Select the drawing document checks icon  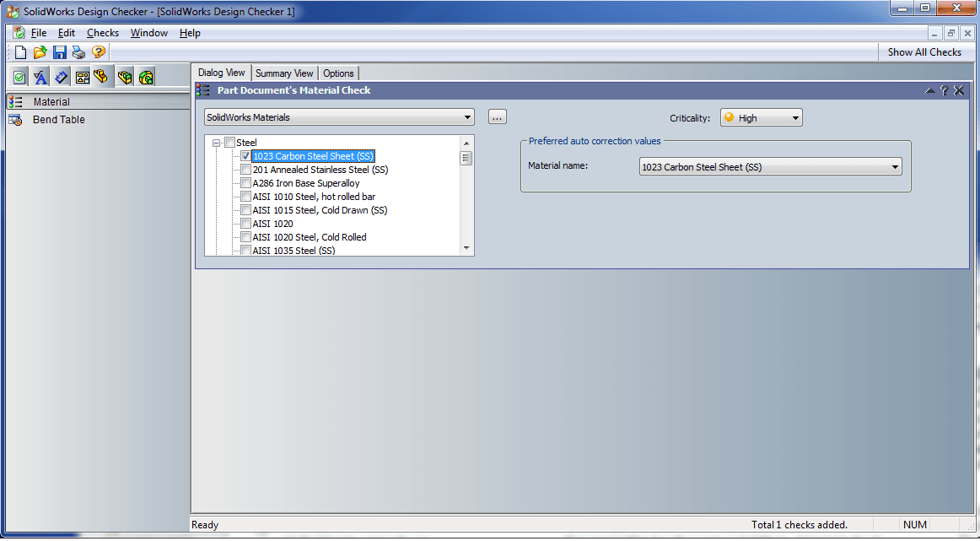click(83, 78)
